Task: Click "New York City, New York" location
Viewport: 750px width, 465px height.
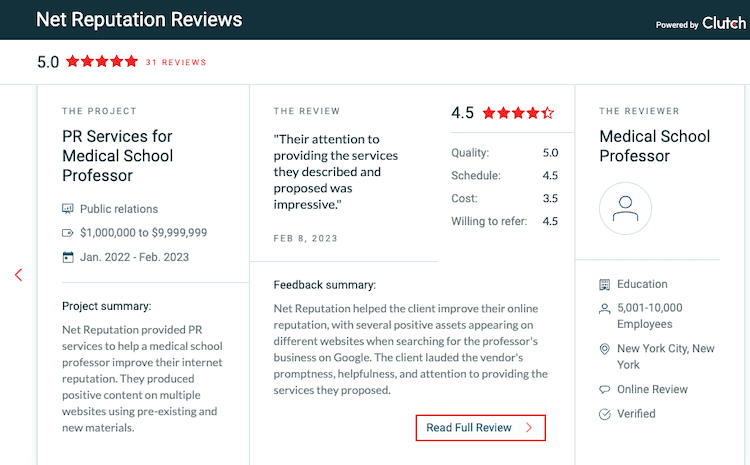Action: click(665, 356)
